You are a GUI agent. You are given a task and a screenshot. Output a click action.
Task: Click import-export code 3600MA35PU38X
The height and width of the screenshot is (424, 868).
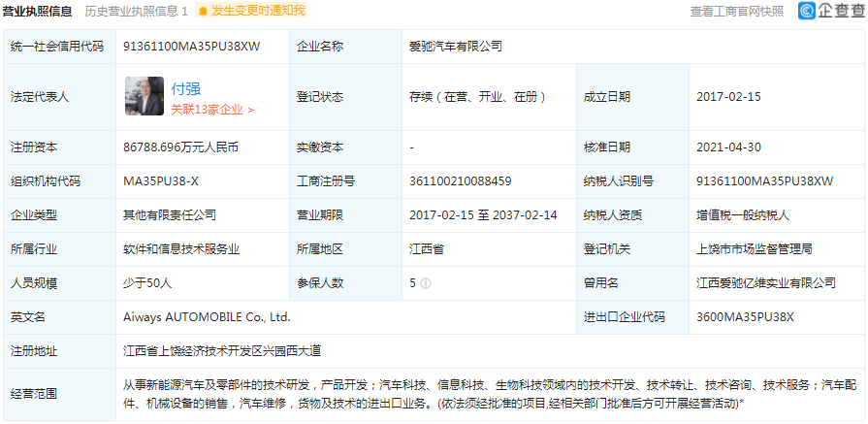tap(745, 317)
